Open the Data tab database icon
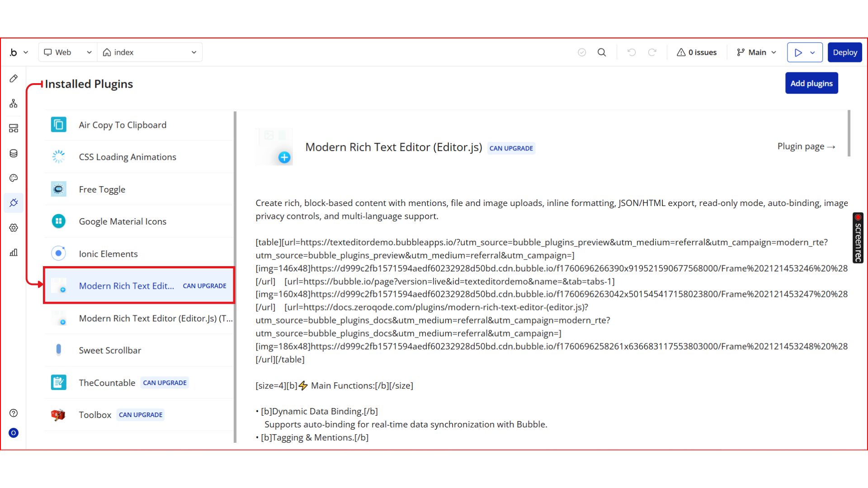The height and width of the screenshot is (488, 868). pos(14,153)
